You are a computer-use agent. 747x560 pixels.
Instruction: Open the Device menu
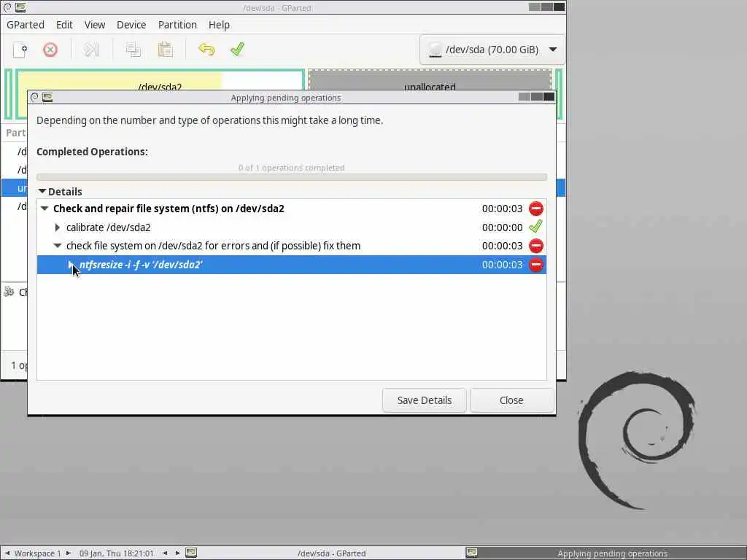(131, 25)
